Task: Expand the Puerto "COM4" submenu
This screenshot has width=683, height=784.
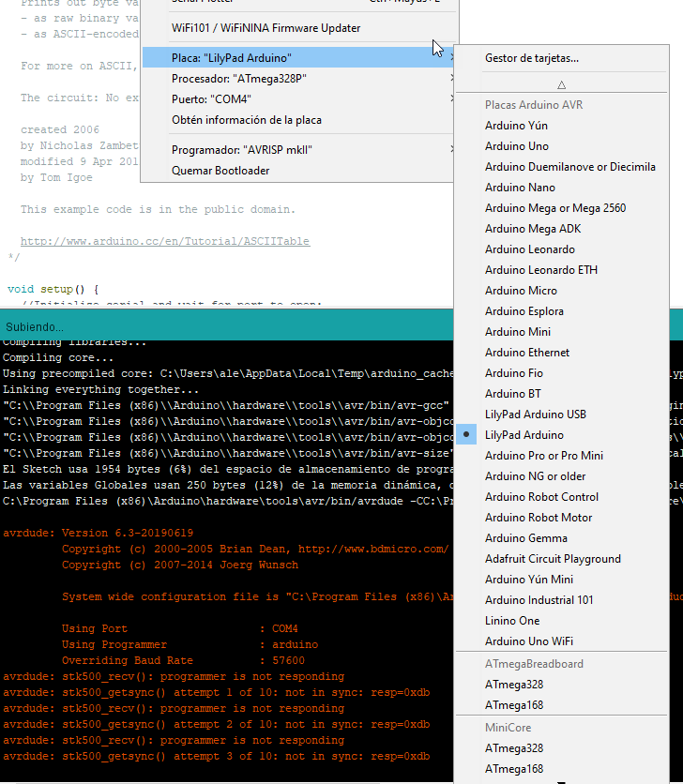Action: tap(298, 99)
